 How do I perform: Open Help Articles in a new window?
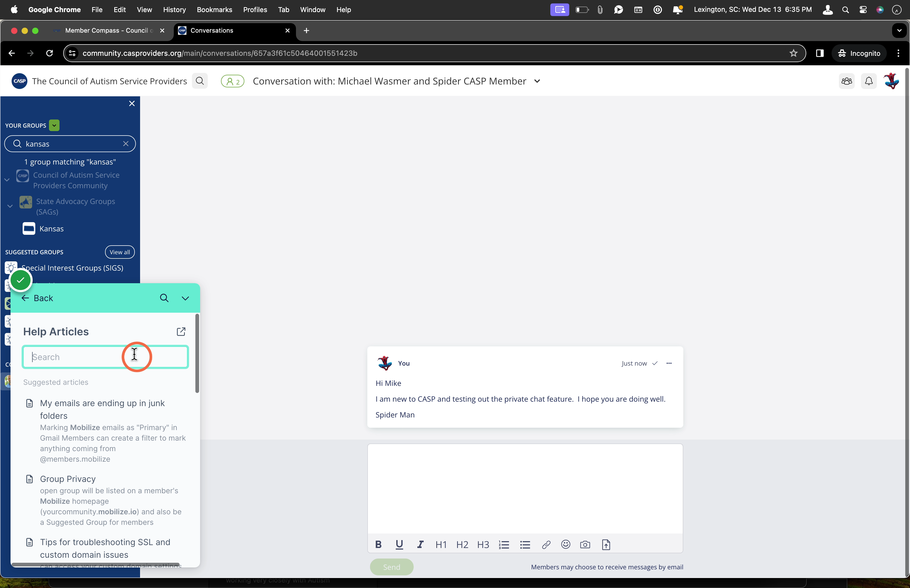pos(181,331)
